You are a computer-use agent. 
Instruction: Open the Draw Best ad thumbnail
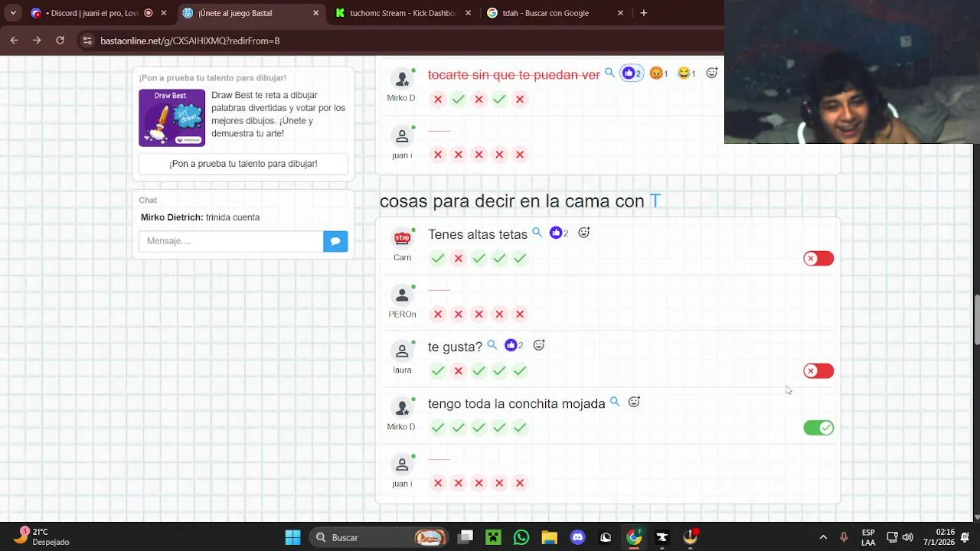pyautogui.click(x=171, y=118)
